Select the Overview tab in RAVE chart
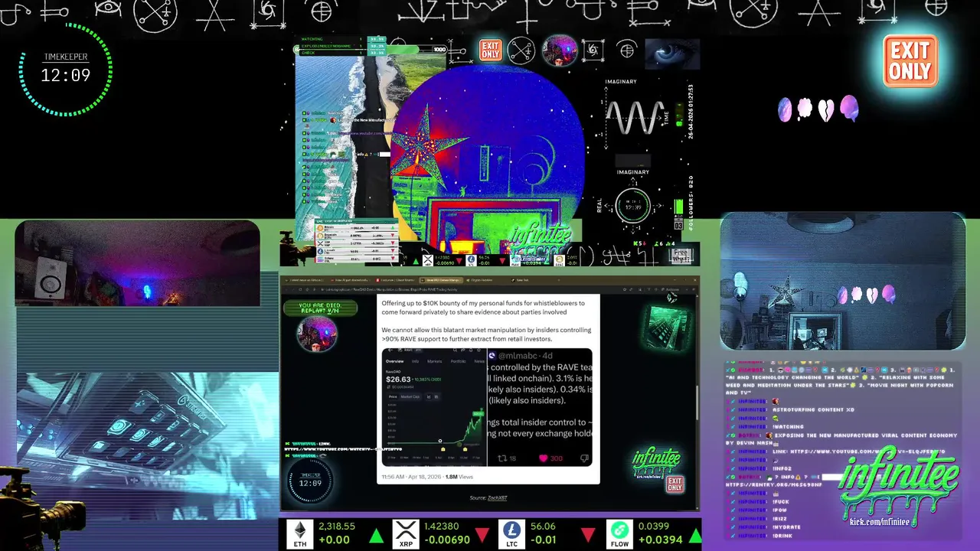Screen dimensions: 980x551 click(394, 361)
